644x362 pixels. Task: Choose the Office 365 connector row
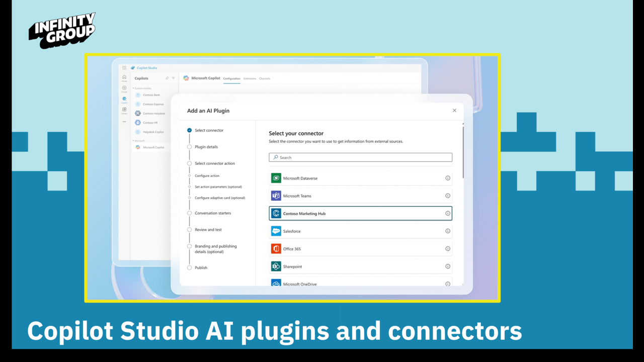point(360,248)
